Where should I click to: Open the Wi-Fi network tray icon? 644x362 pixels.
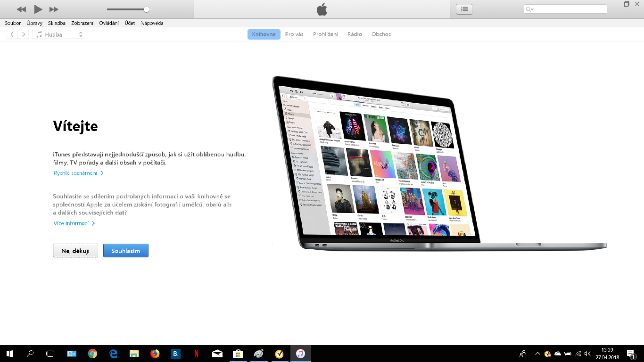click(578, 354)
